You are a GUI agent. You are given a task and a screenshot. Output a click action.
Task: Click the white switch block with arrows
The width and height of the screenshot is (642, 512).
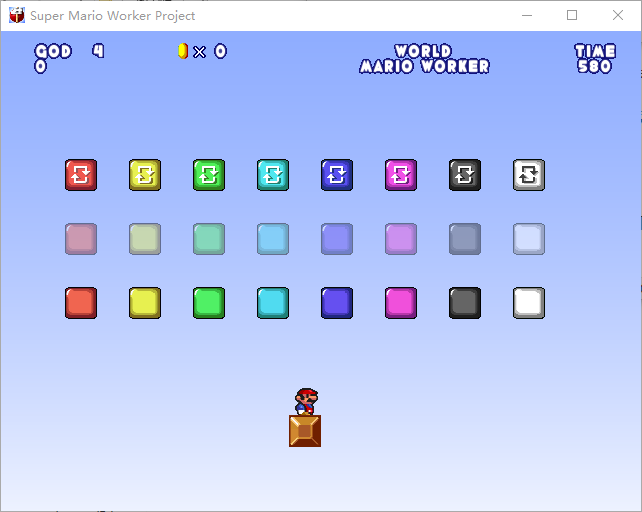[529, 175]
